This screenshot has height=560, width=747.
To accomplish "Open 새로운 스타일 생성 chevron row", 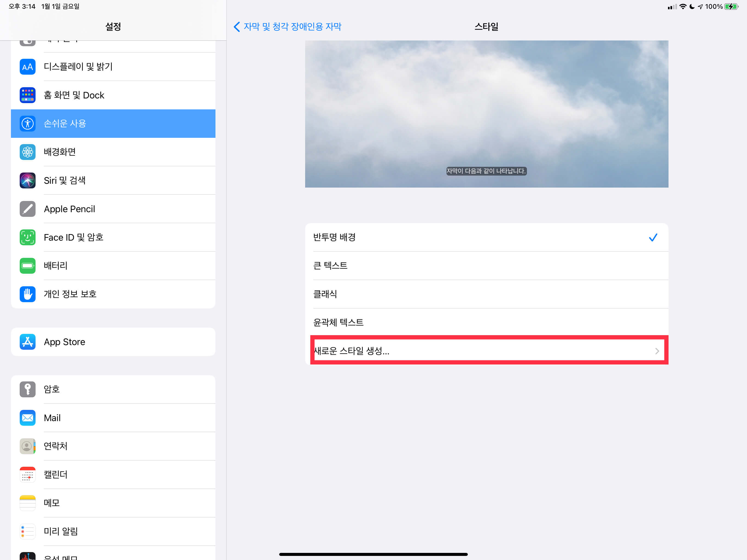I will 486,351.
